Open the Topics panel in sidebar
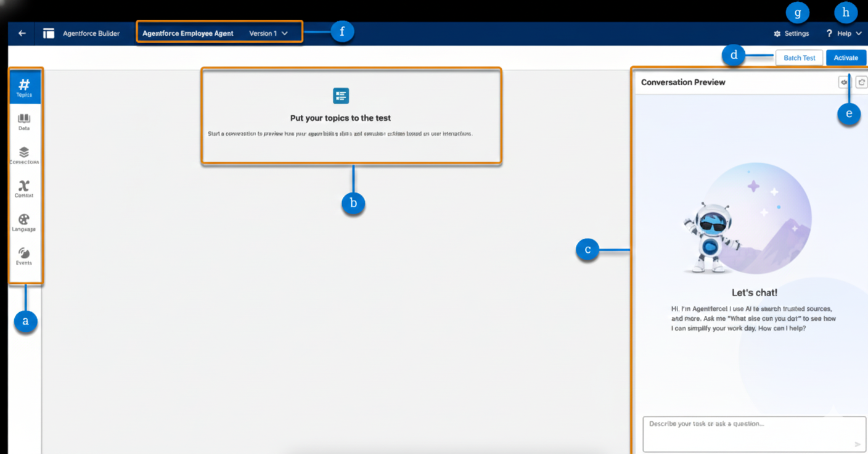 pos(25,87)
